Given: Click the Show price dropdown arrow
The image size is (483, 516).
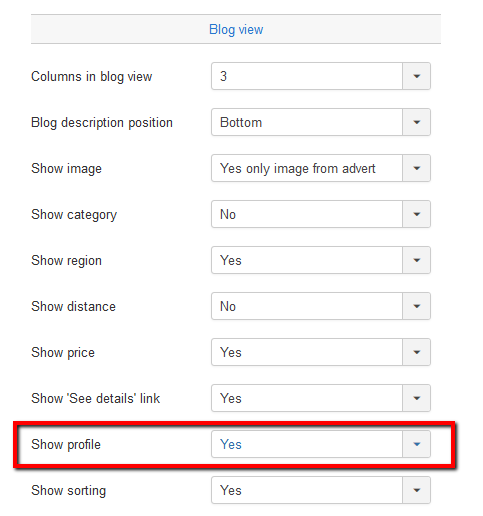Looking at the screenshot, I should coord(416,352).
